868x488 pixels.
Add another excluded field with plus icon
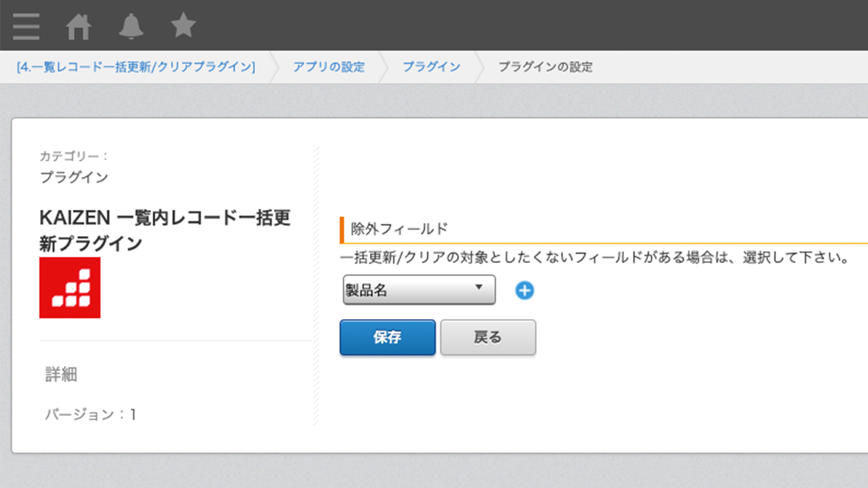click(524, 291)
